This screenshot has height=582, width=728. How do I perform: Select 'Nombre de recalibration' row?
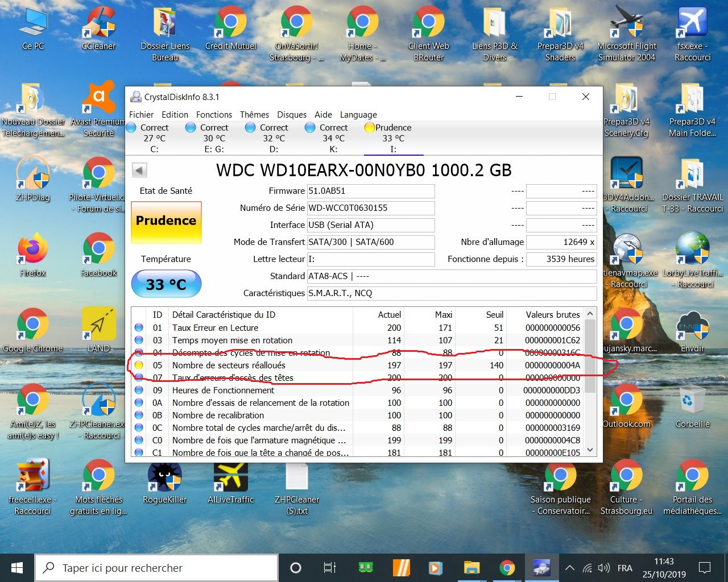[358, 415]
